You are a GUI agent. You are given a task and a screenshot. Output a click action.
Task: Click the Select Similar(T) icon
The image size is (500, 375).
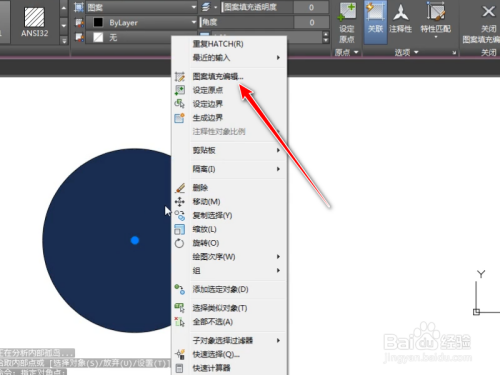[179, 308]
